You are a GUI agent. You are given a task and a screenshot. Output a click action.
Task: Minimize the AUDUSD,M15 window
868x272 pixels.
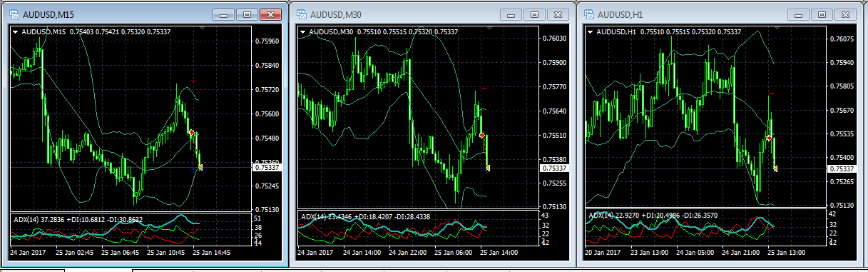click(x=224, y=14)
